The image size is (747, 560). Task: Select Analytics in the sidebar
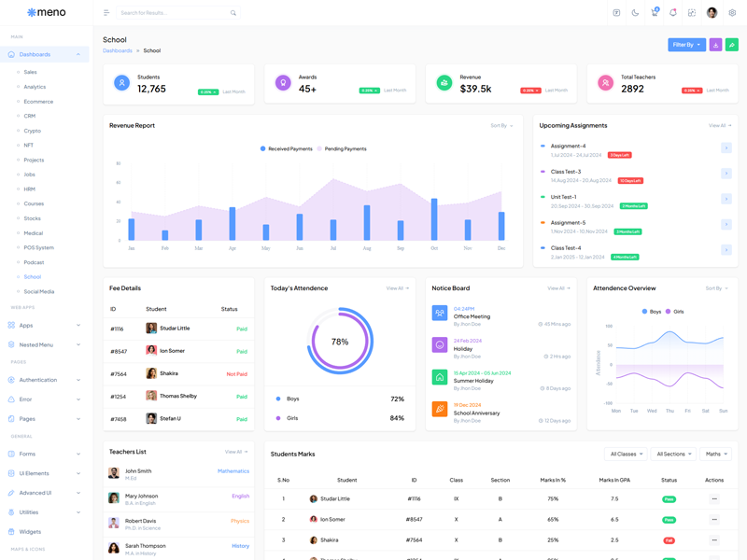pos(35,87)
